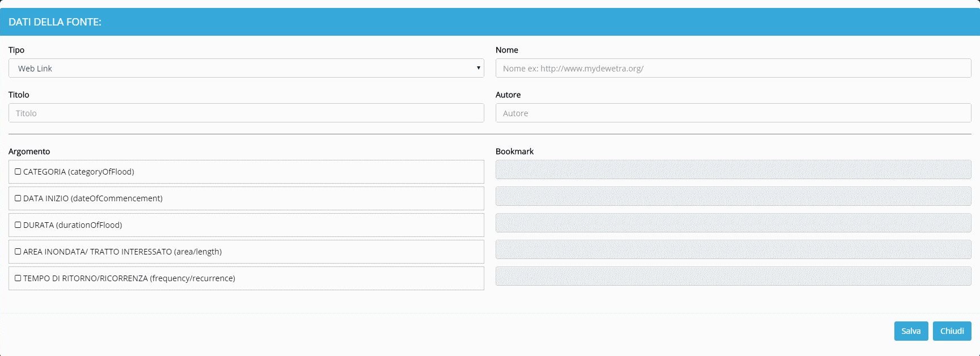Click the Nome field label
The width and height of the screenshot is (980, 356).
coord(506,50)
